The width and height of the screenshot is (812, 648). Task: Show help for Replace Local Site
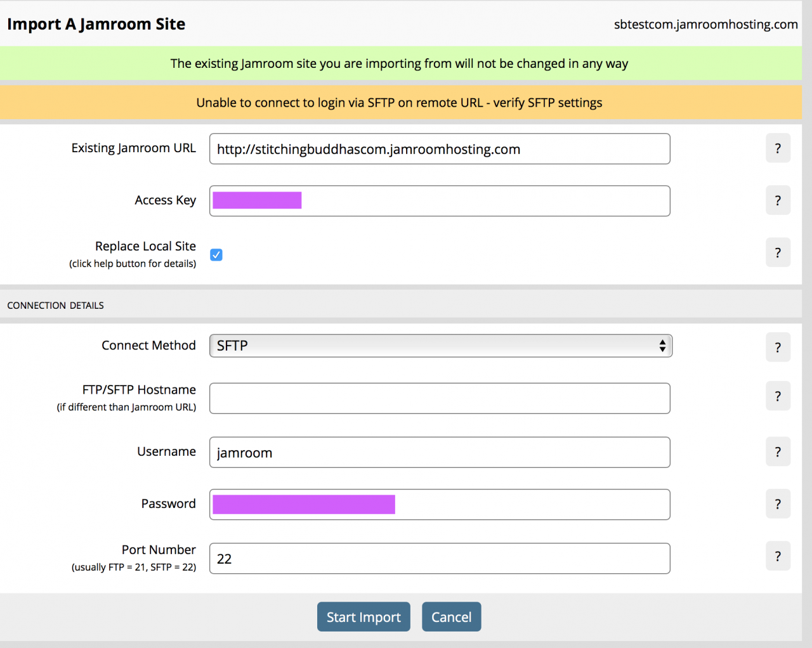pyautogui.click(x=778, y=252)
